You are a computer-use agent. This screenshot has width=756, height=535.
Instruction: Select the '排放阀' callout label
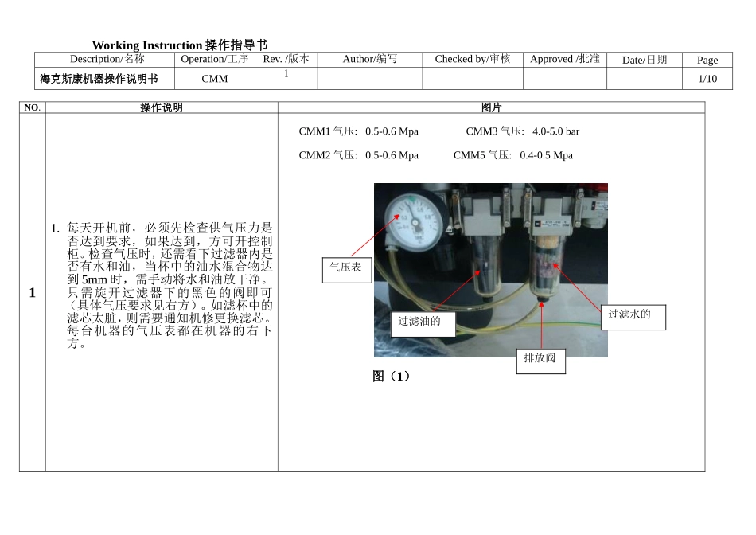pos(541,361)
